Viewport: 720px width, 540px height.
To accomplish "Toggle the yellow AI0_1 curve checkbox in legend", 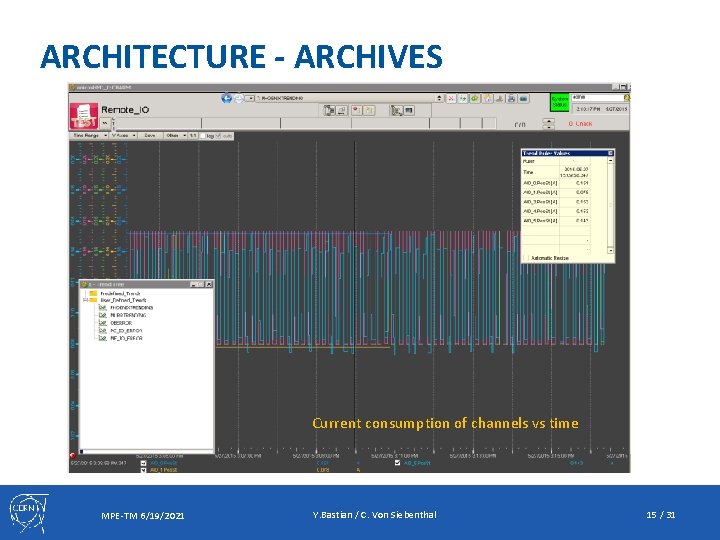I will click(143, 470).
